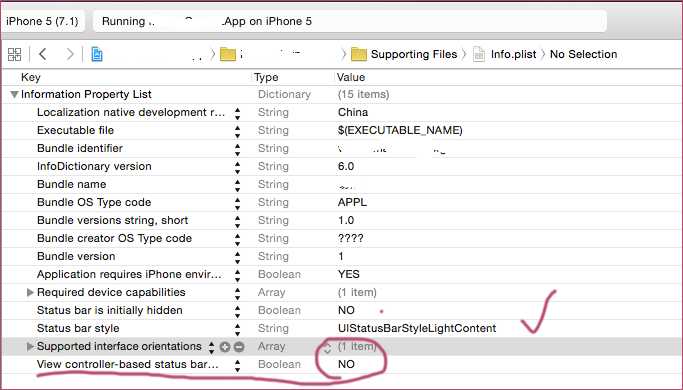
Task: Collapse the Information Property List triangle
Action: 14,94
